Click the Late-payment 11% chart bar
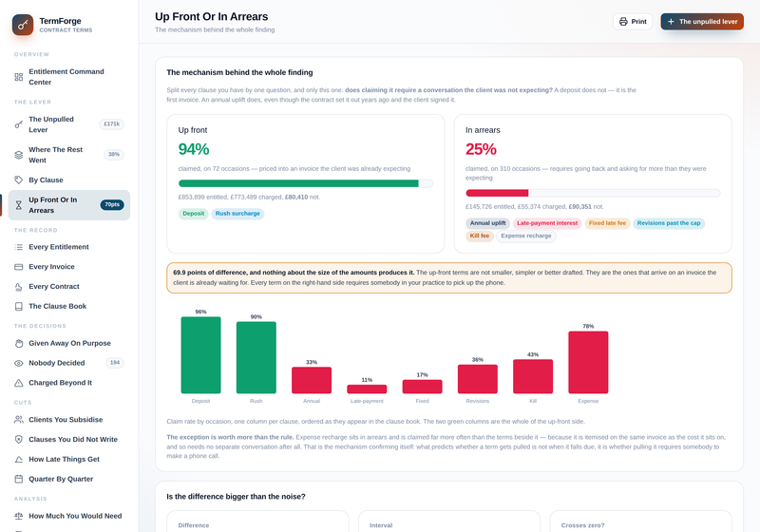 coord(367,389)
